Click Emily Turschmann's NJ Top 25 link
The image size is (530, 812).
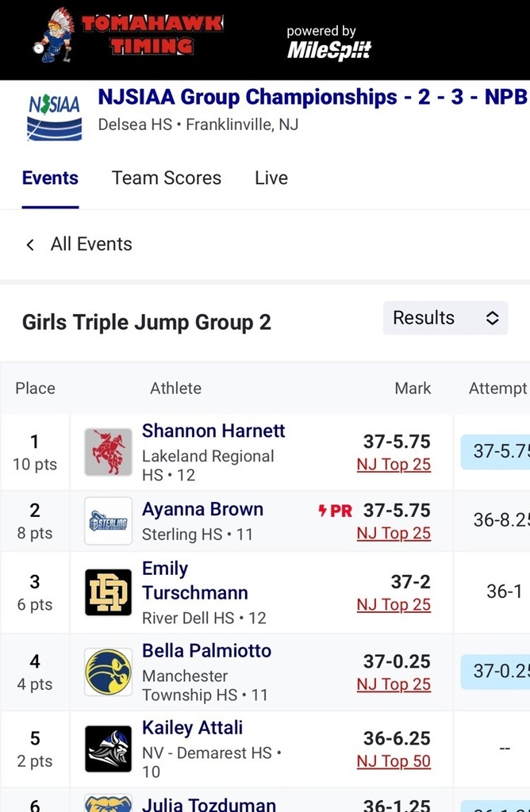click(x=394, y=605)
